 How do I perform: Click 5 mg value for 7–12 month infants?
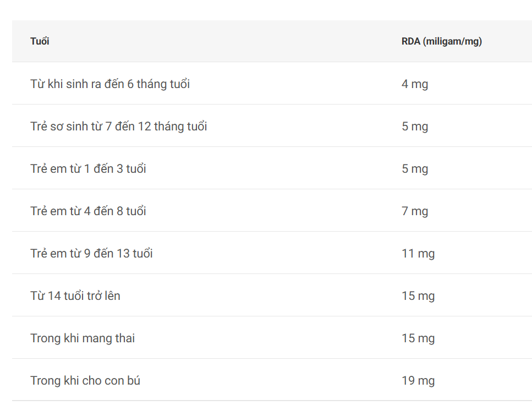(414, 127)
